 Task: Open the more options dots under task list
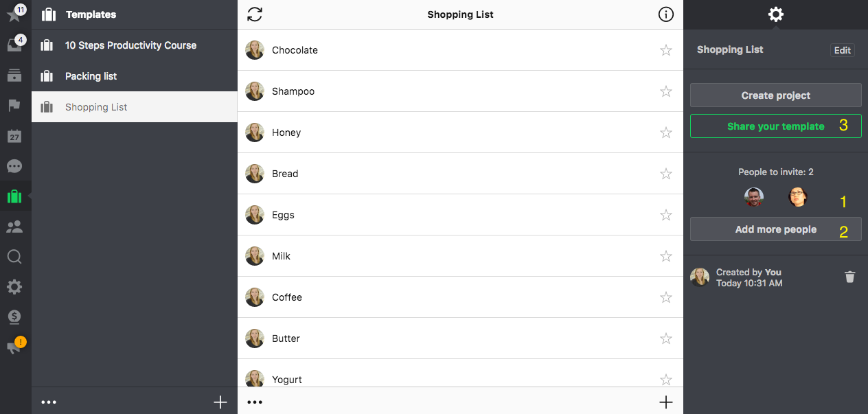click(255, 402)
